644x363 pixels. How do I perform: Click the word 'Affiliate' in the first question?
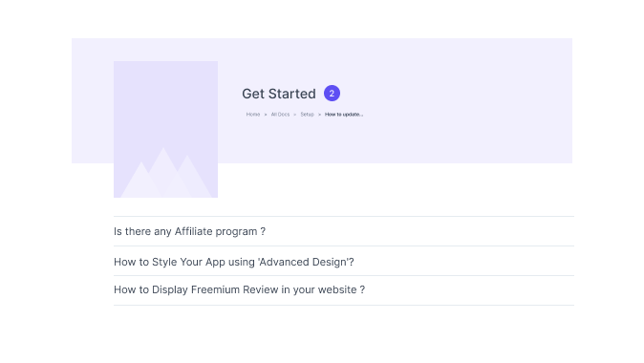pyautogui.click(x=193, y=231)
